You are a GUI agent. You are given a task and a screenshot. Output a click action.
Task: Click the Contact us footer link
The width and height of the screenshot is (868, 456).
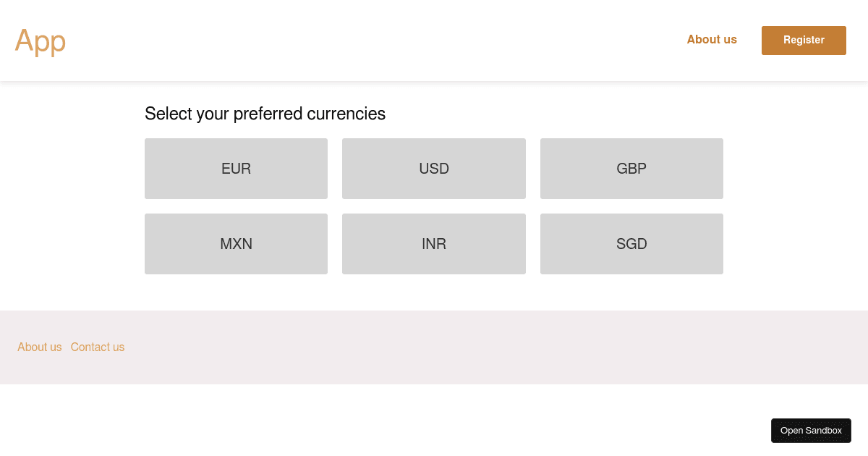coord(98,347)
